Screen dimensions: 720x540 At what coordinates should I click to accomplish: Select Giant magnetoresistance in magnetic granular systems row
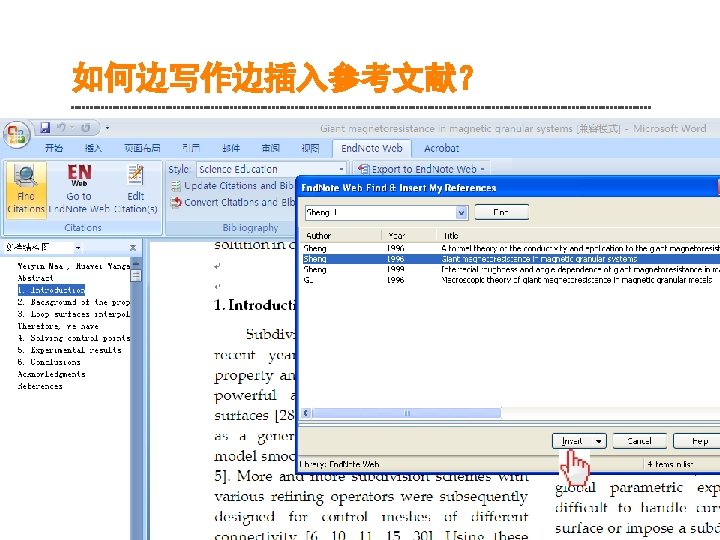pyautogui.click(x=510, y=259)
